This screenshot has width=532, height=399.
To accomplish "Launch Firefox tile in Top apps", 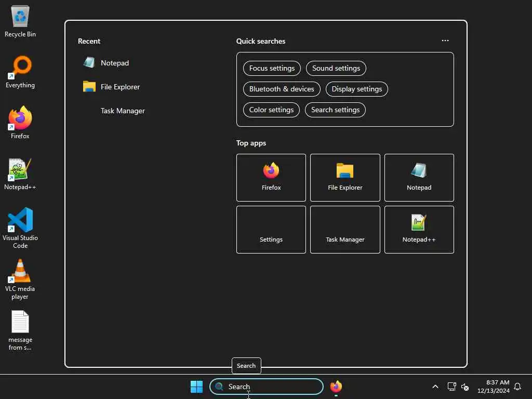I will [x=271, y=178].
